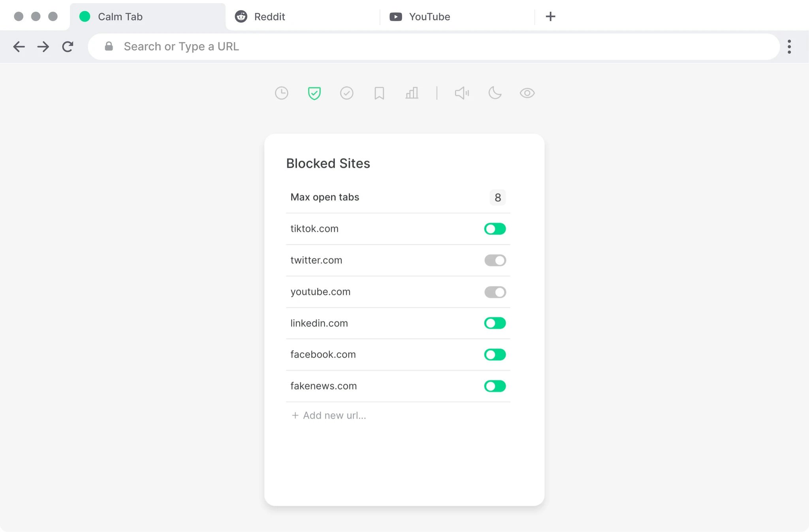Switch to the YouTube tab
This screenshot has width=809, height=532.
pos(457,17)
